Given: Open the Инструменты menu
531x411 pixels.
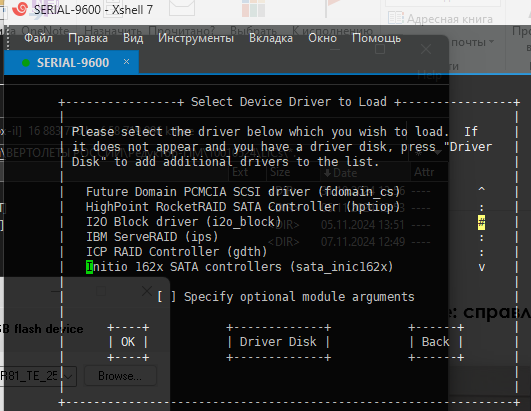Looking at the screenshot, I should point(196,38).
